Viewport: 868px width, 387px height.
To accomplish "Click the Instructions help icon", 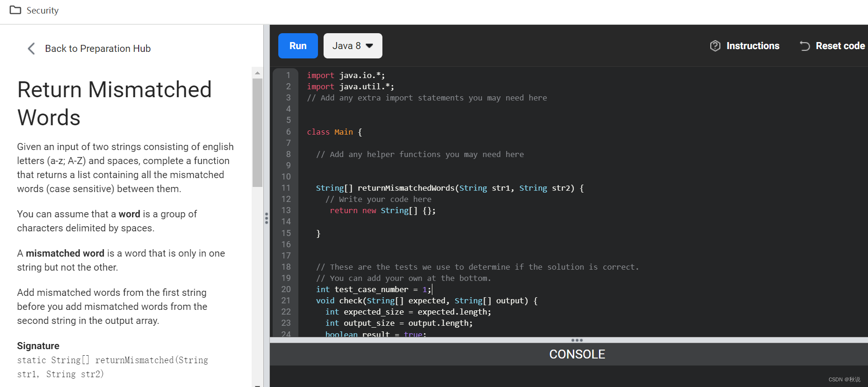I will point(715,46).
